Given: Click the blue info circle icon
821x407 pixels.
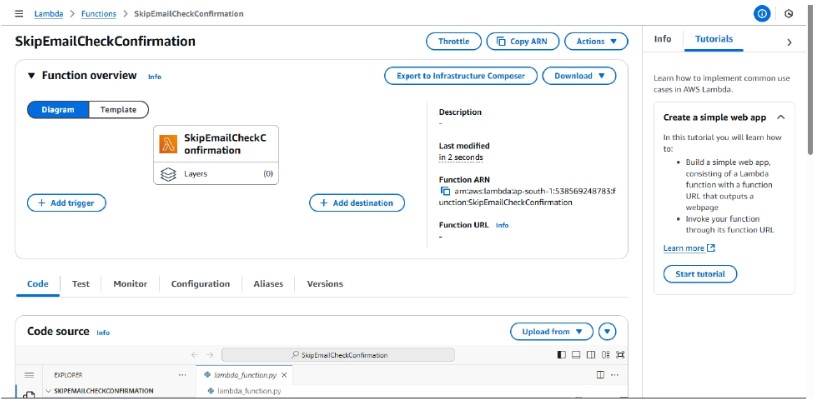Looking at the screenshot, I should coord(762,14).
